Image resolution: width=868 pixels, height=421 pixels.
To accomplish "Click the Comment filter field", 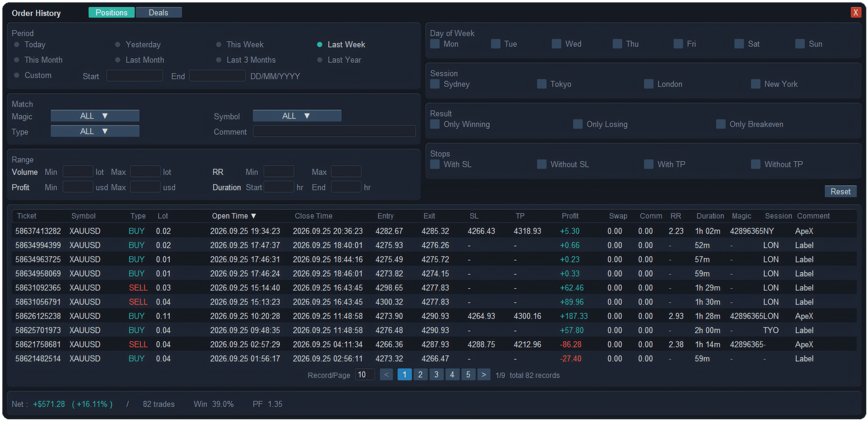I will coord(334,131).
